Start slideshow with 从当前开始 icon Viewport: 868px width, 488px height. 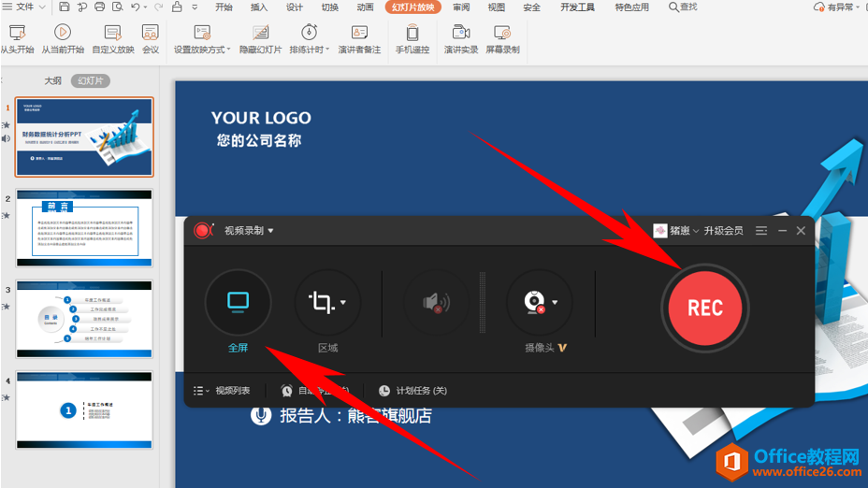click(62, 33)
